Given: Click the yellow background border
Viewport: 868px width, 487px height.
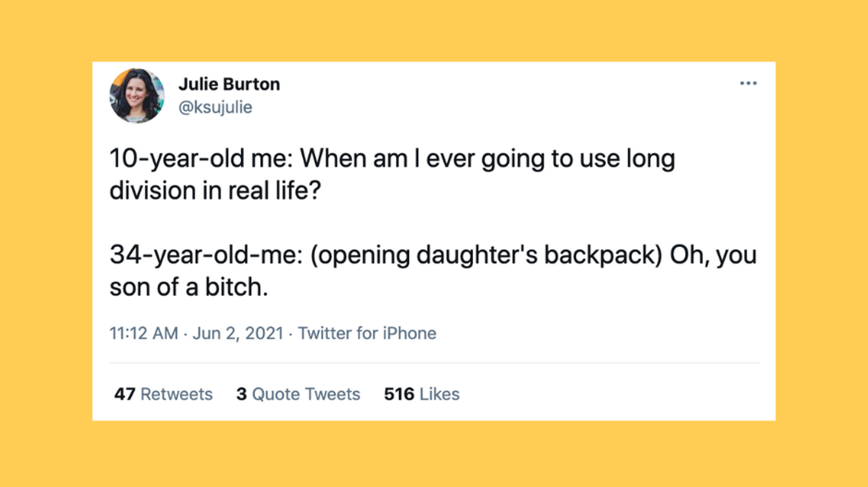Looking at the screenshot, I should tap(44, 244).
